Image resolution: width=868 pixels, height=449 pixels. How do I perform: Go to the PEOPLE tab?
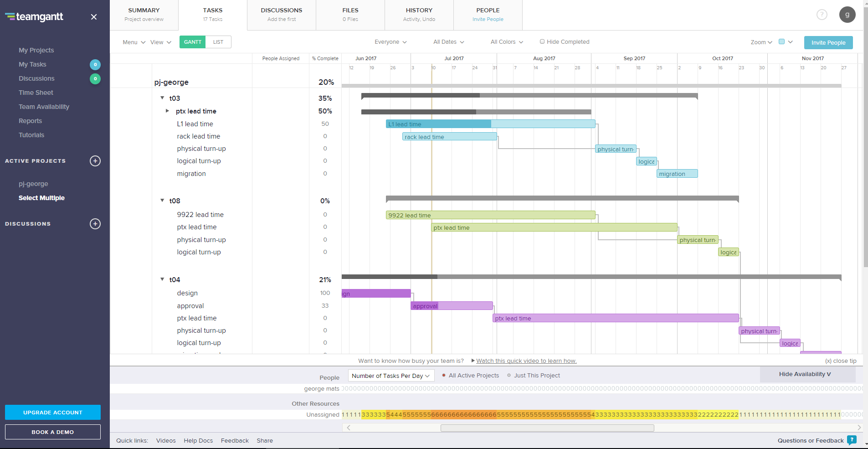[488, 15]
